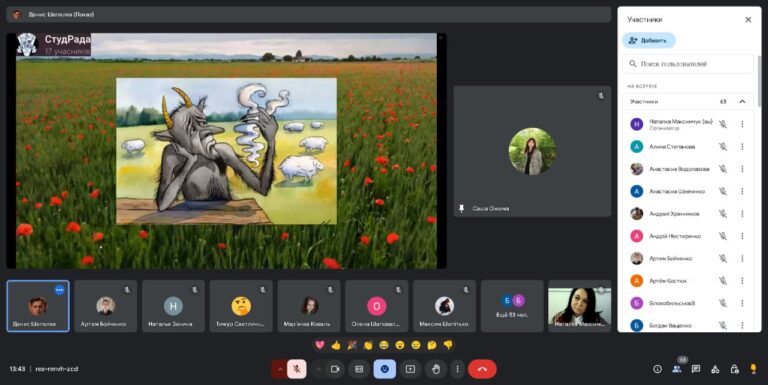Viewport: 768px width, 385px height.
Task: Send the sad face reaction
Action: 416,345
